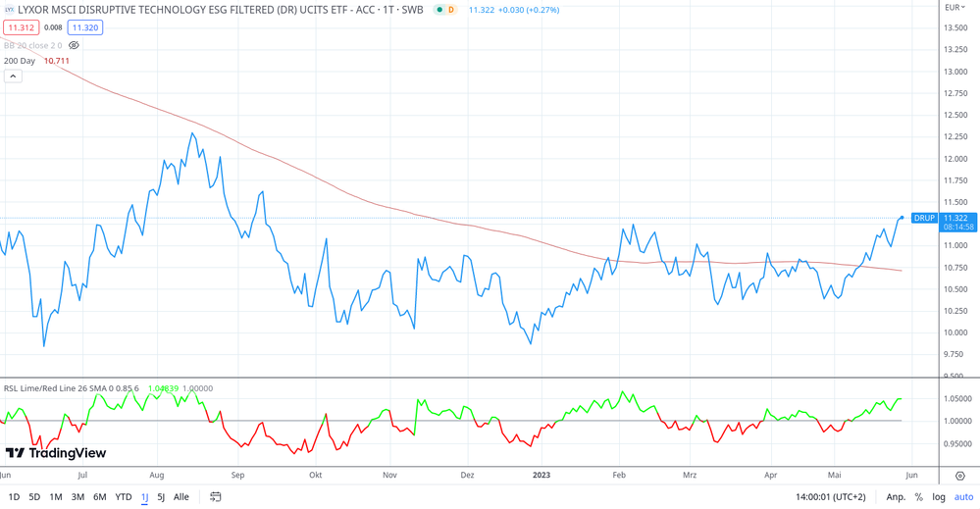Click the TradingView logo
The width and height of the screenshot is (980, 509).
(56, 453)
